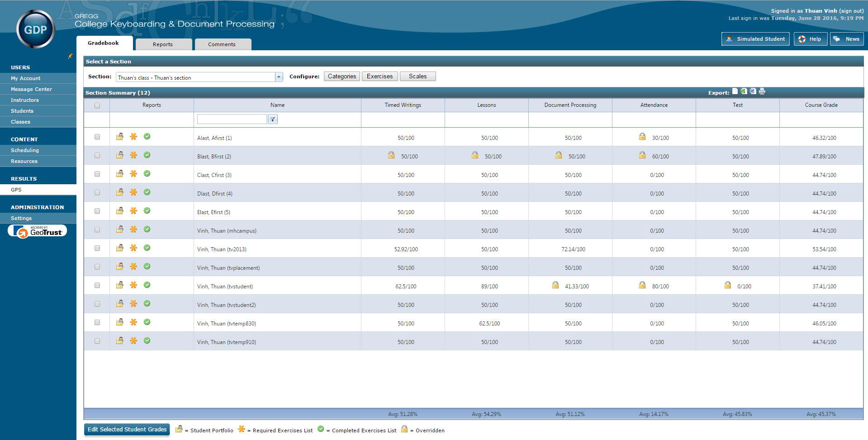The height and width of the screenshot is (440, 868).
Task: Open student portfolio for Alast, Afirst
Action: click(x=119, y=136)
